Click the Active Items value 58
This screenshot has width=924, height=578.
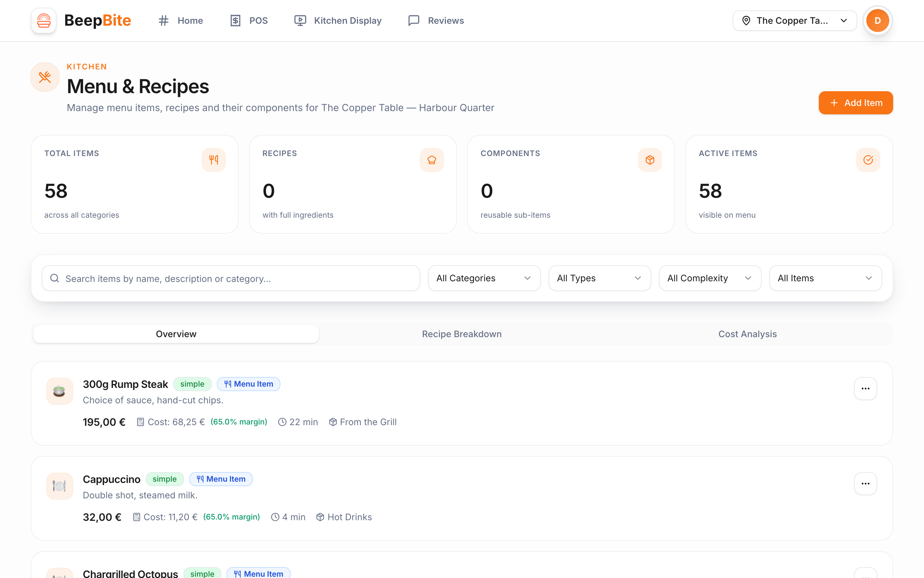(x=710, y=191)
